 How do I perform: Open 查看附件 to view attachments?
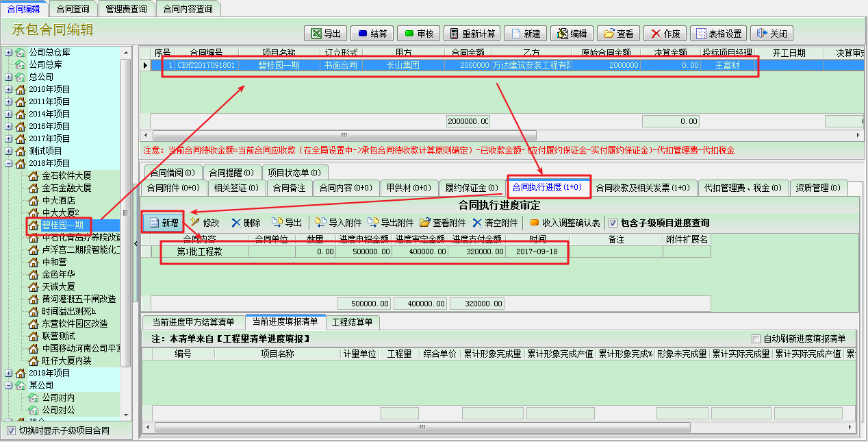442,223
